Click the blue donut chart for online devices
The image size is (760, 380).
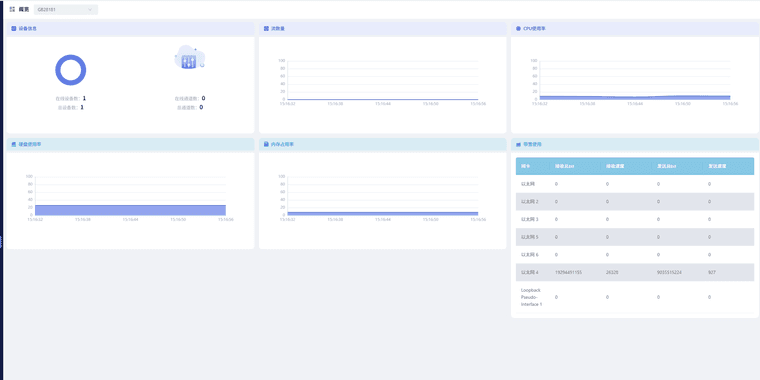(71, 70)
